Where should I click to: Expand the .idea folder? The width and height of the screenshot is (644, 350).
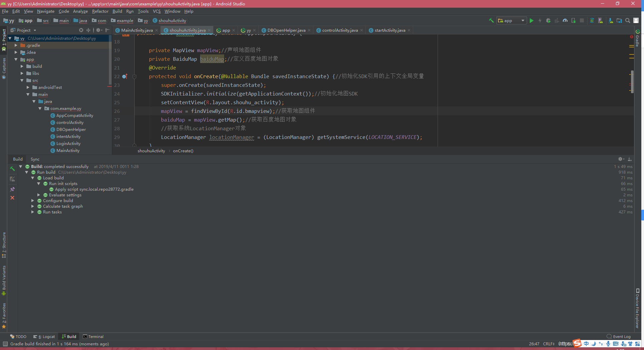[x=16, y=52]
